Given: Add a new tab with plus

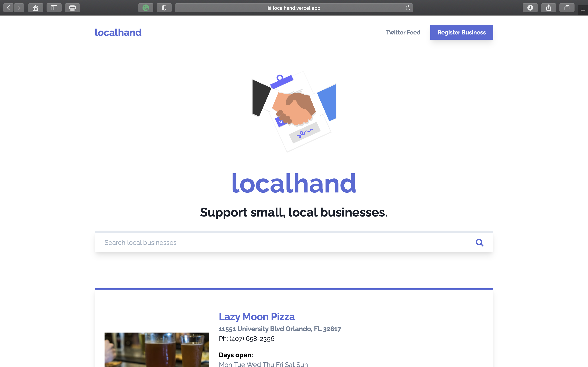Looking at the screenshot, I should (x=583, y=10).
